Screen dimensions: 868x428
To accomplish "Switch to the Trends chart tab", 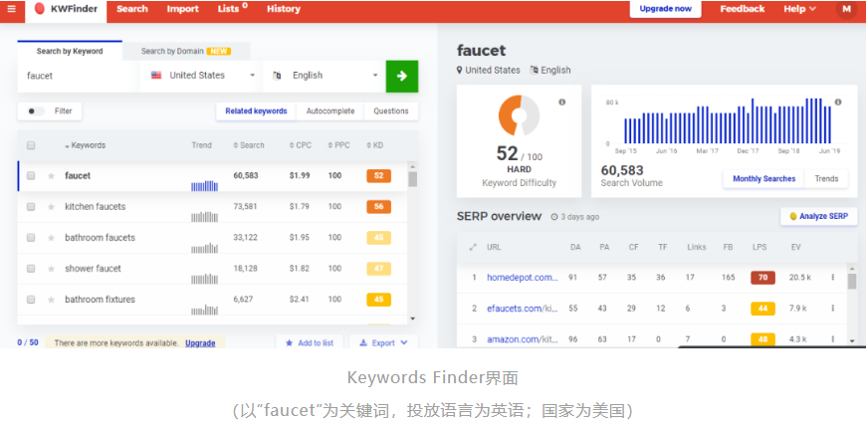I will tap(826, 179).
